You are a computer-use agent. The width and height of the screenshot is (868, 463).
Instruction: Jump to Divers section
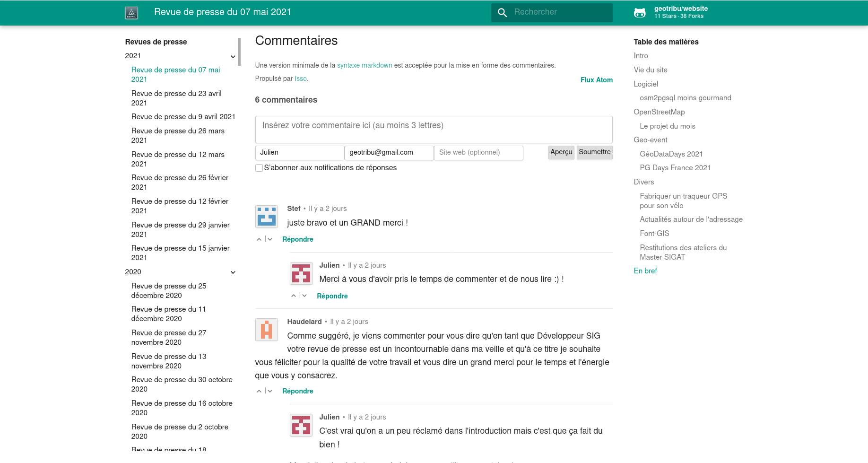[x=644, y=182]
